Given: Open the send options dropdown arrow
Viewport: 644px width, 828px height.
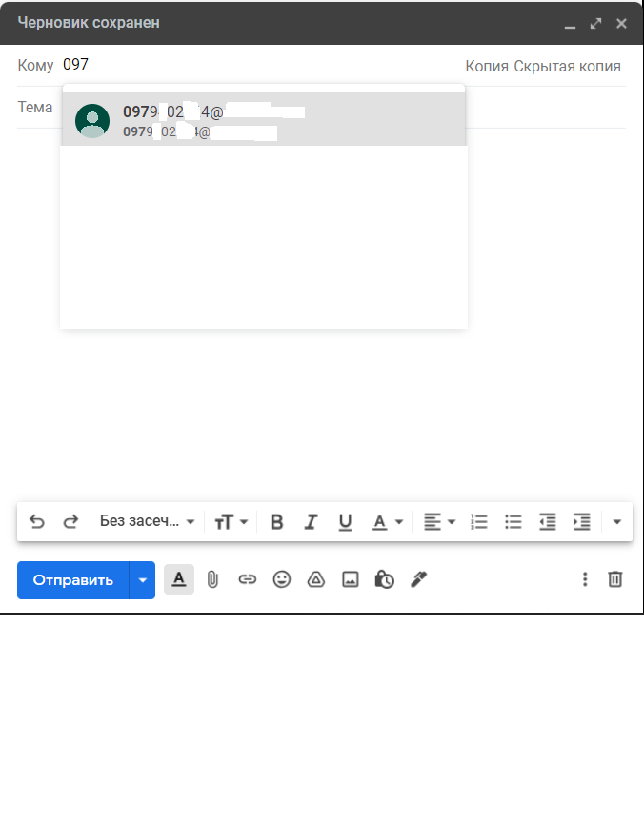Looking at the screenshot, I should (143, 580).
